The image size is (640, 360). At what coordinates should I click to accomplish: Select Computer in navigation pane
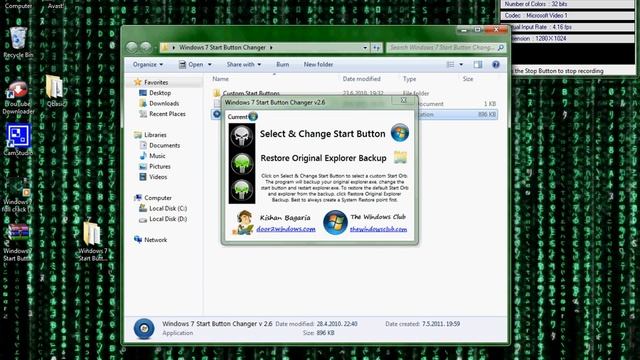tap(158, 198)
